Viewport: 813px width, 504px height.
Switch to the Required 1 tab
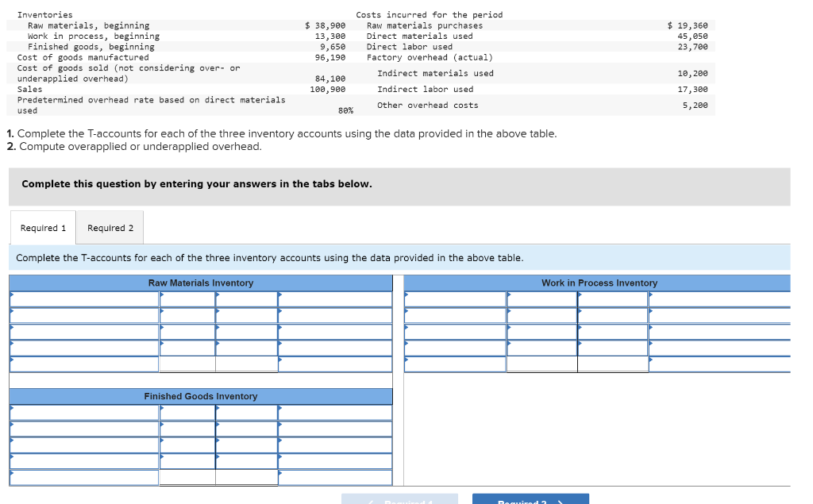[43, 227]
